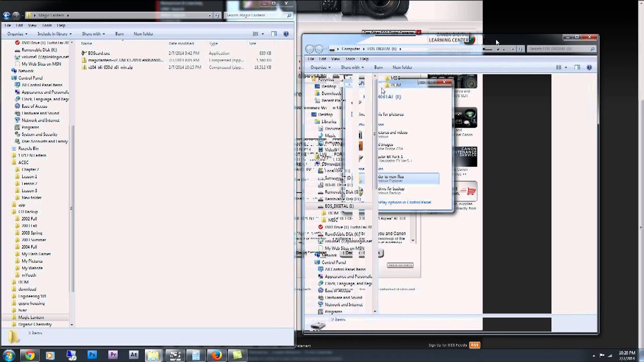This screenshot has height=362, width=644.
Task: Change view layout in EOS DIGITAL window
Action: (x=558, y=67)
